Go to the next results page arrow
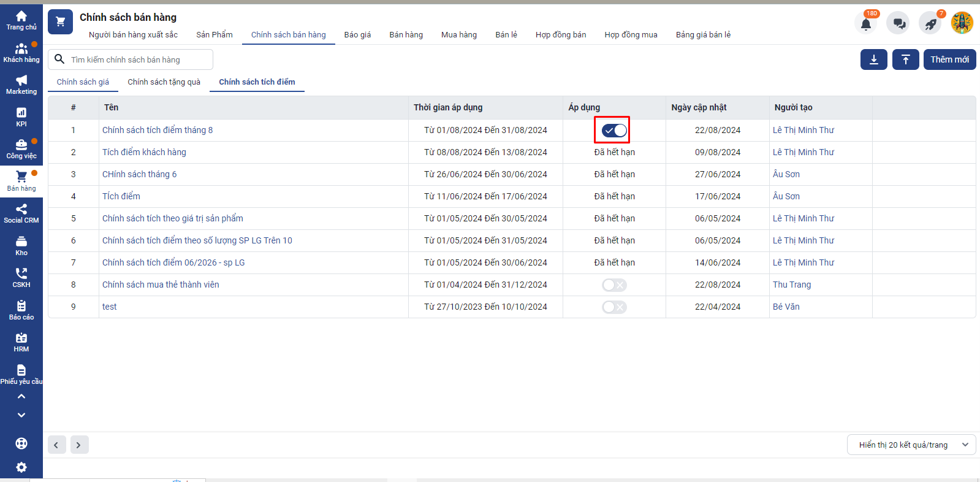Screen dimensions: 980x482 [x=79, y=445]
